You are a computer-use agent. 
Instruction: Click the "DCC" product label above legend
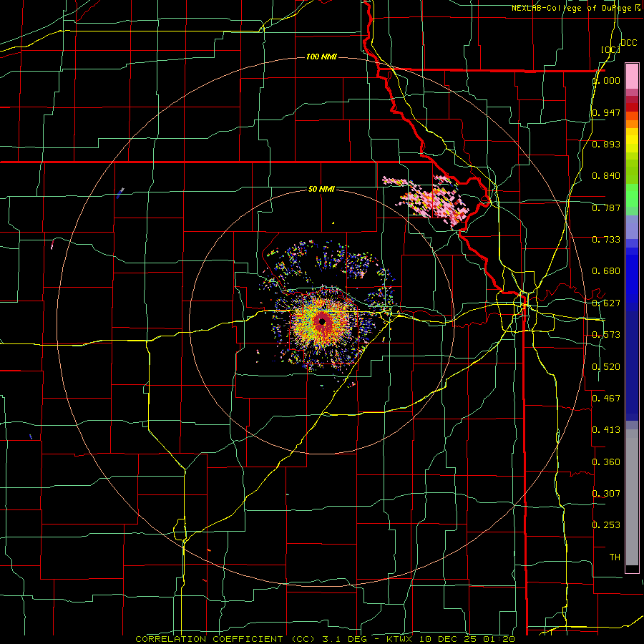[x=629, y=43]
